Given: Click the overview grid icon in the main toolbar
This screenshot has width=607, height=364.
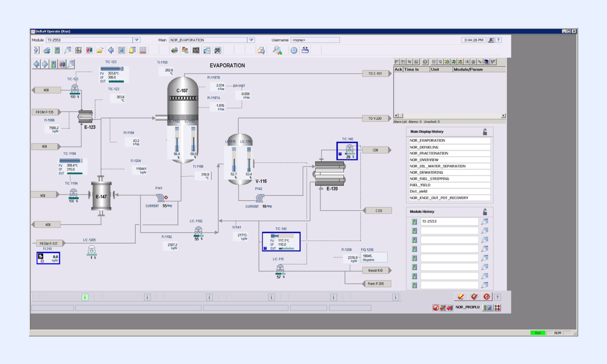Looking at the screenshot, I should coord(78,50).
